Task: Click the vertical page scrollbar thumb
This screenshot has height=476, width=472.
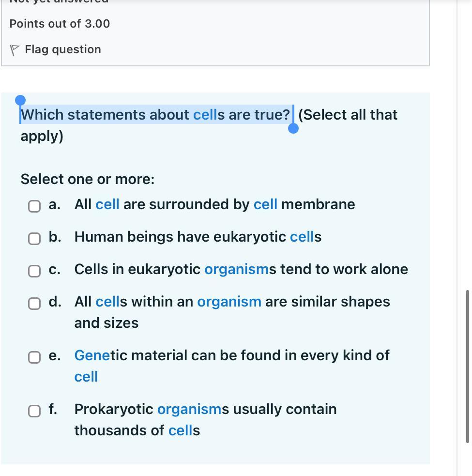Action: point(468,366)
